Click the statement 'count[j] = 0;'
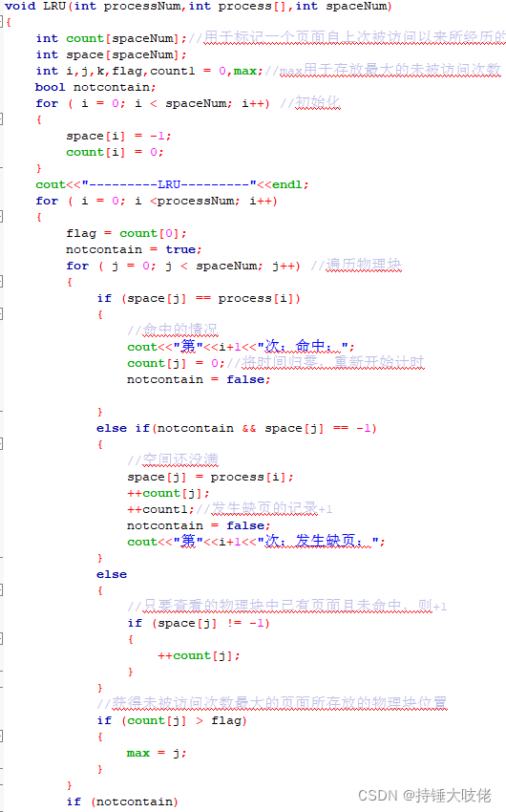Screen dimensions: 506x812 [176, 363]
